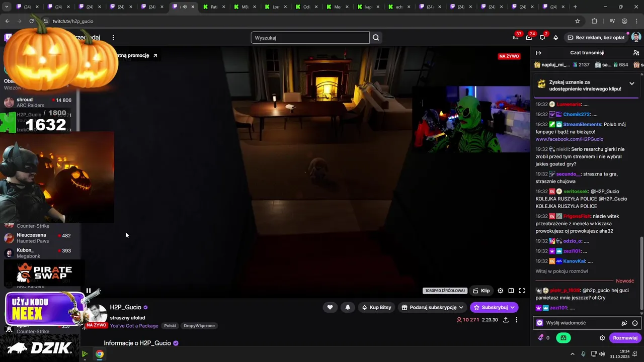Share the stream via upload arrow icon

(506, 320)
